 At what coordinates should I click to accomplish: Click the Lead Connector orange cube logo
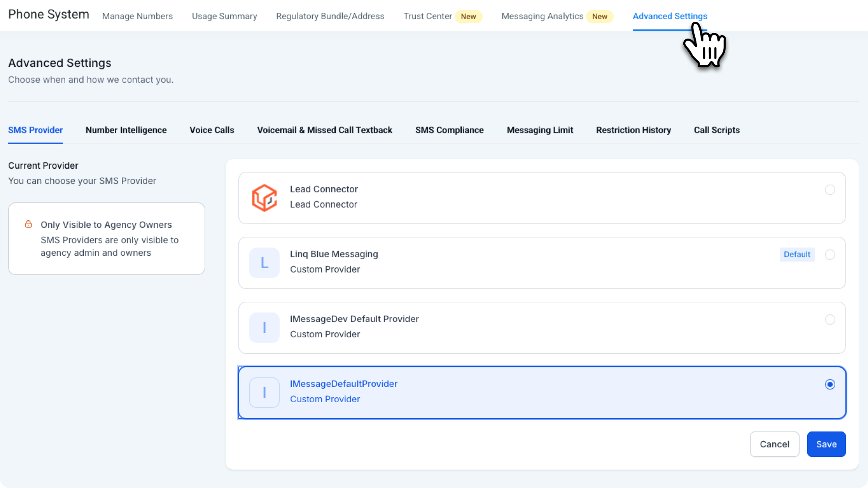(x=264, y=198)
